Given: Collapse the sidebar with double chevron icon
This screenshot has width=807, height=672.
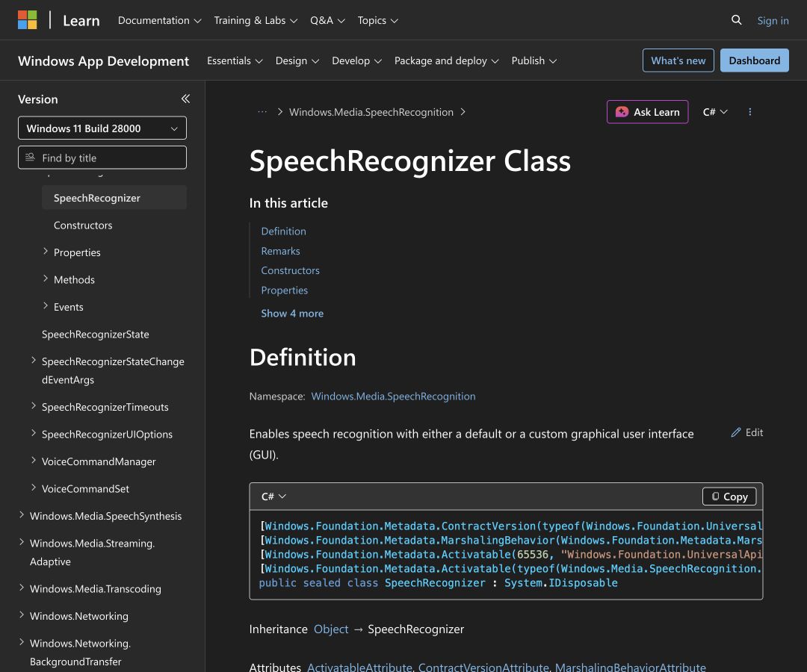Looking at the screenshot, I should [185, 99].
